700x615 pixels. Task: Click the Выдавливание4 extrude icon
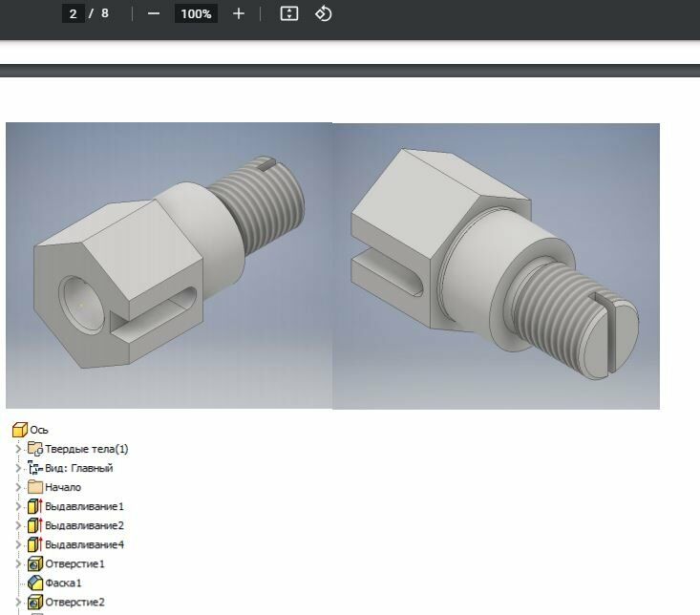pos(35,544)
